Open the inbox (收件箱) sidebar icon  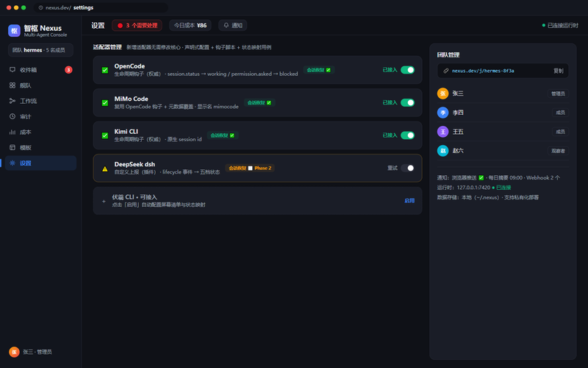(12, 70)
